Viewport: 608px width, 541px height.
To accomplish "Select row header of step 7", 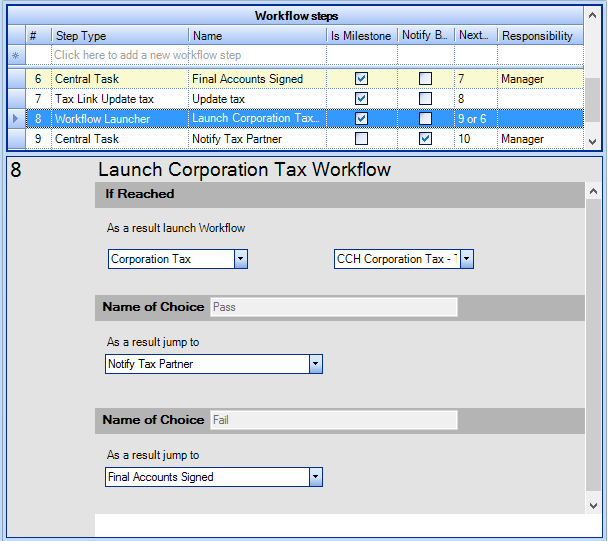I will (x=16, y=99).
